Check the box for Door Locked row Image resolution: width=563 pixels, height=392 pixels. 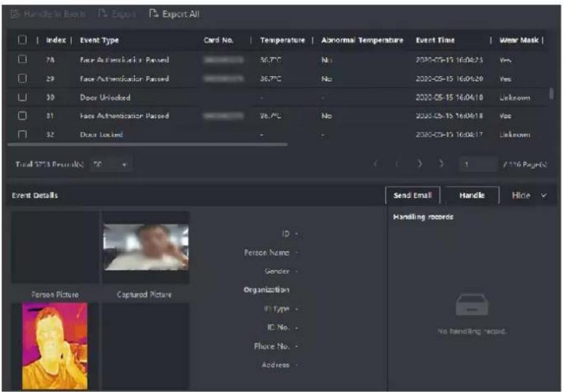tap(22, 134)
